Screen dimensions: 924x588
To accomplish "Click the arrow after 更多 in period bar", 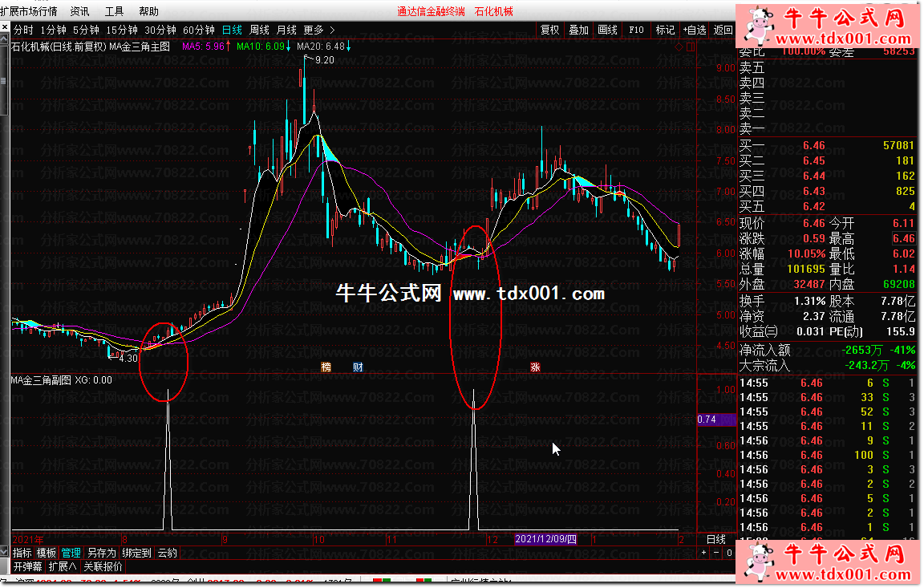I will (332, 30).
